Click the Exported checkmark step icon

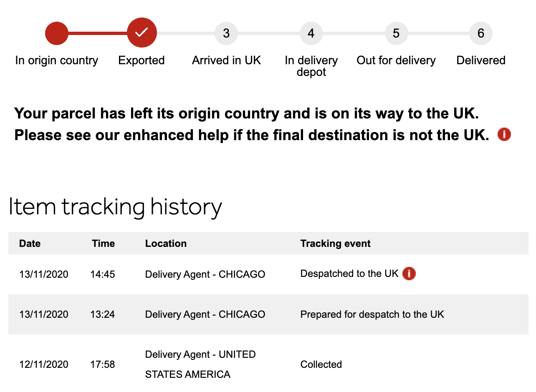click(x=142, y=33)
